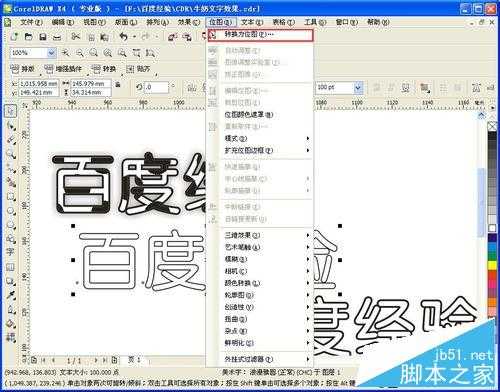500x392 pixels.
Task: Click the Export icon in toolbar
Action: [187, 37]
